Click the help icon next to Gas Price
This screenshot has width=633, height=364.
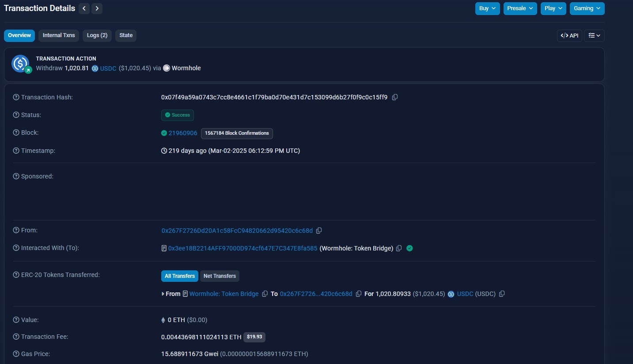(x=16, y=353)
